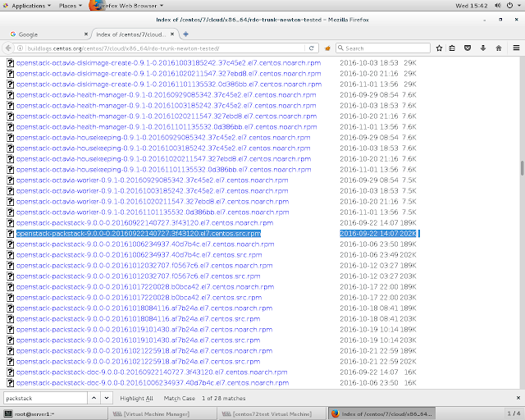The width and height of the screenshot is (525, 420).
Task: Click file icon of packstack-doc 20161006234937 row
Action: [x=11, y=383]
